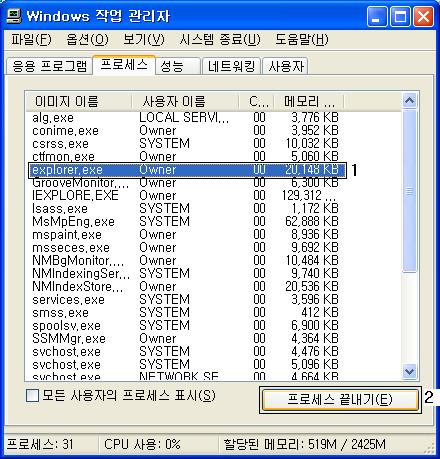Click the 할당된 메모리 status entry

click(x=304, y=444)
